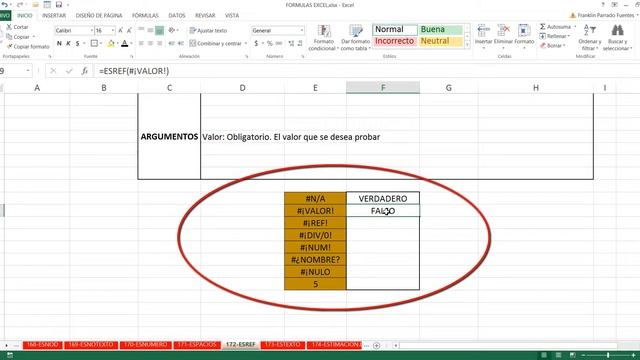Increase decimal places icon

tap(291, 43)
